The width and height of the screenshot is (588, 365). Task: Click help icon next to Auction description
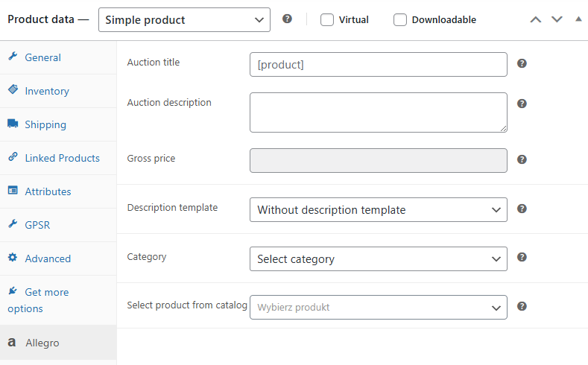pyautogui.click(x=522, y=104)
